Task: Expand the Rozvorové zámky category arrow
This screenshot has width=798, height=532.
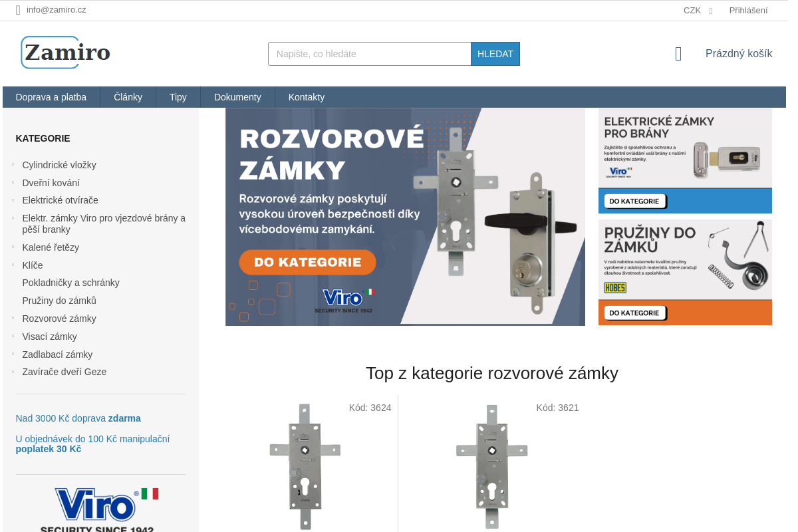Action: click(13, 318)
